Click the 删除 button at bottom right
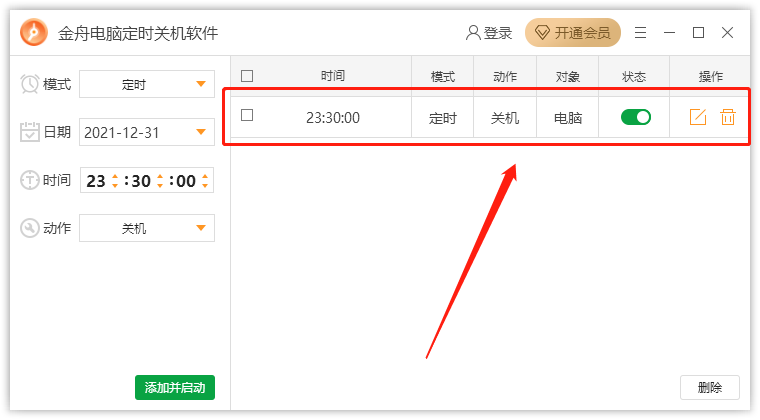This screenshot has height=420, width=760. 710,388
